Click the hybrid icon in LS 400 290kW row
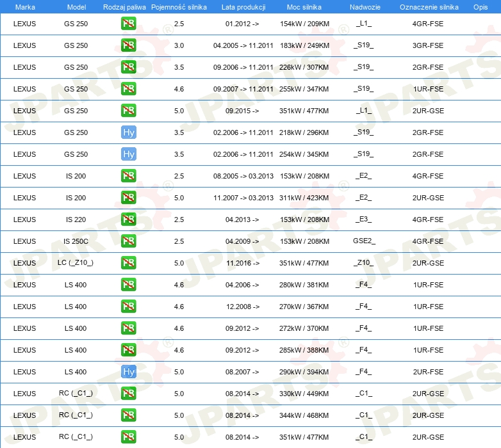 129,372
